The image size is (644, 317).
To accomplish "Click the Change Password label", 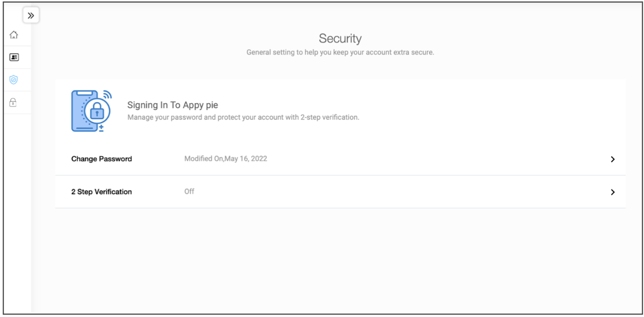I will click(101, 159).
